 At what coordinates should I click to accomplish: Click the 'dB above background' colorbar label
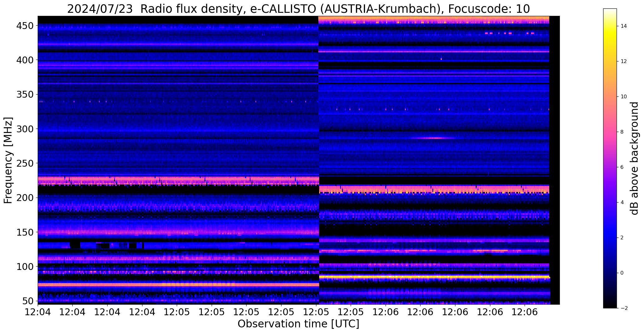pyautogui.click(x=635, y=158)
